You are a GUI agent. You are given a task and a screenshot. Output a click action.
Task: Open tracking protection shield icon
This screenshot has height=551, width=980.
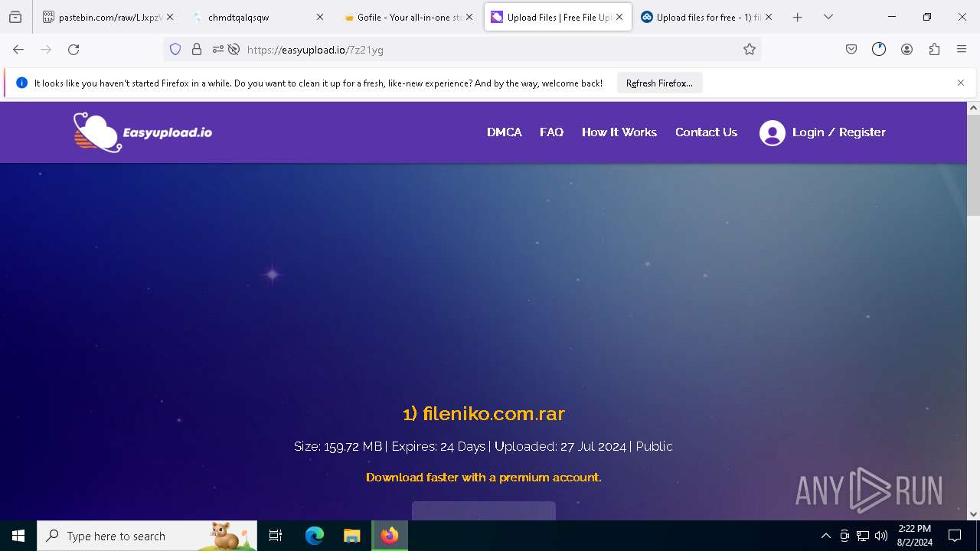(x=175, y=50)
